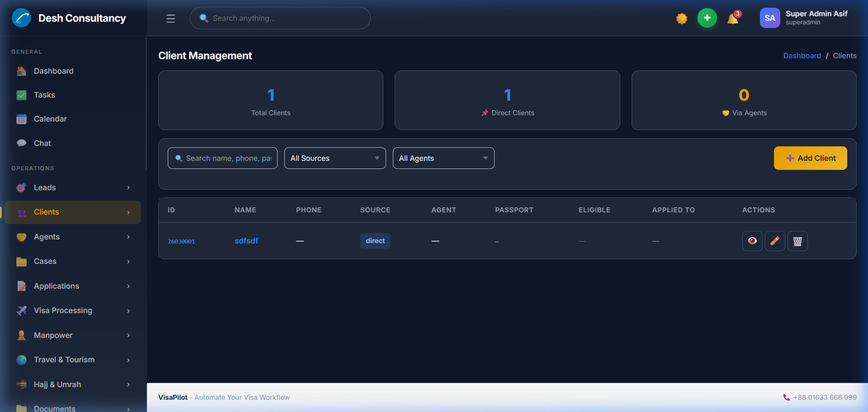Click the NAME column header
This screenshot has height=412, width=868.
click(x=245, y=210)
